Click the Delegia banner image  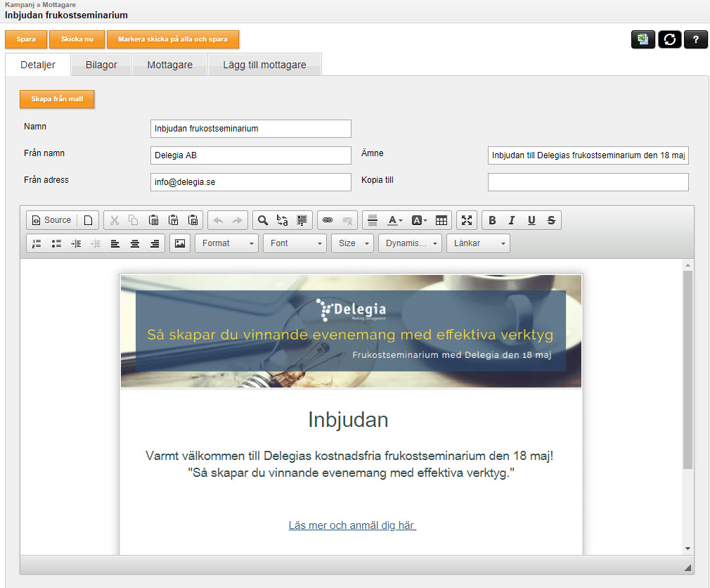[x=351, y=331]
